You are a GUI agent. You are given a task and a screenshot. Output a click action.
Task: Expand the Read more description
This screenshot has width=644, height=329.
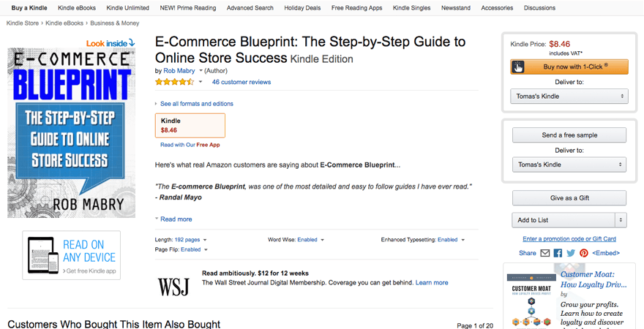click(176, 219)
